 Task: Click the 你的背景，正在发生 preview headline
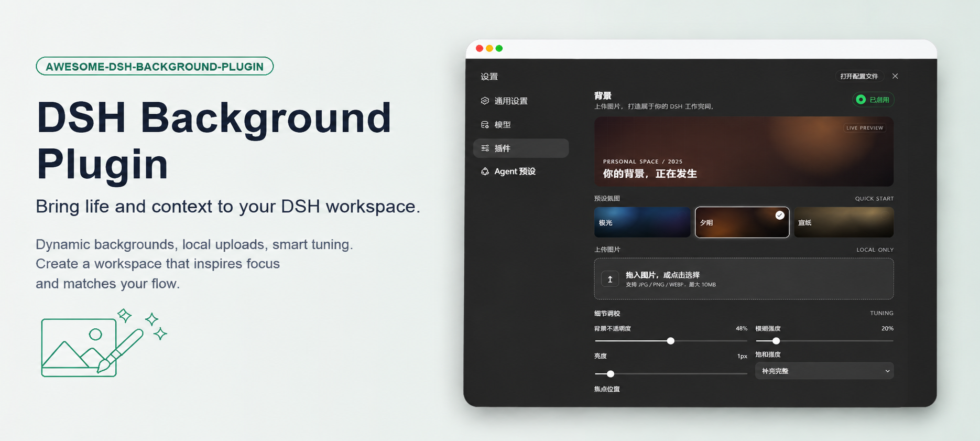(x=650, y=174)
